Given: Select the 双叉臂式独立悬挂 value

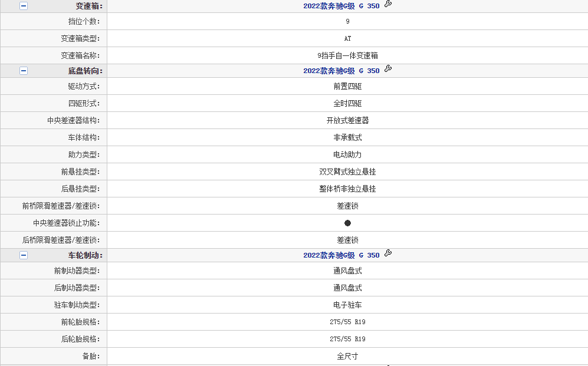Looking at the screenshot, I should coord(347,172).
